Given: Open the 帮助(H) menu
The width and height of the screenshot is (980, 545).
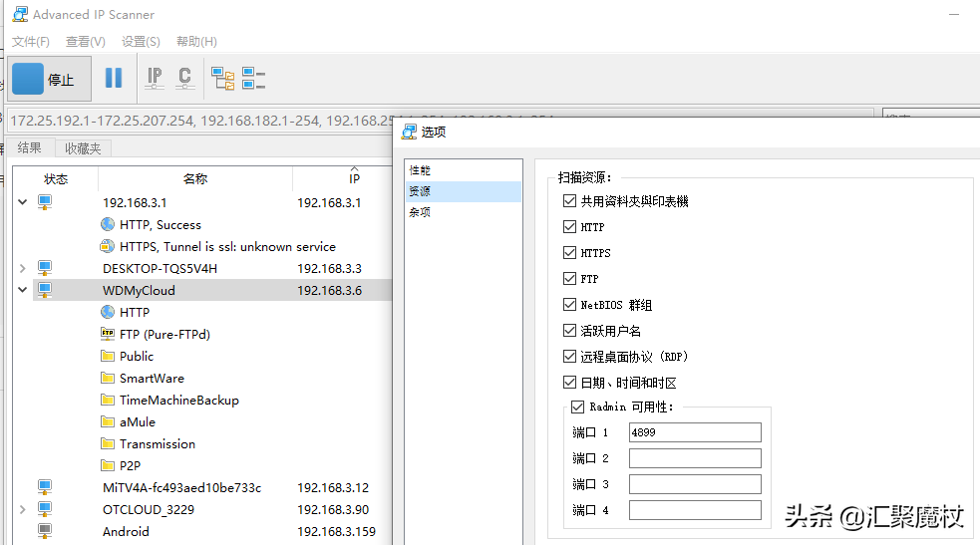Looking at the screenshot, I should pos(196,41).
